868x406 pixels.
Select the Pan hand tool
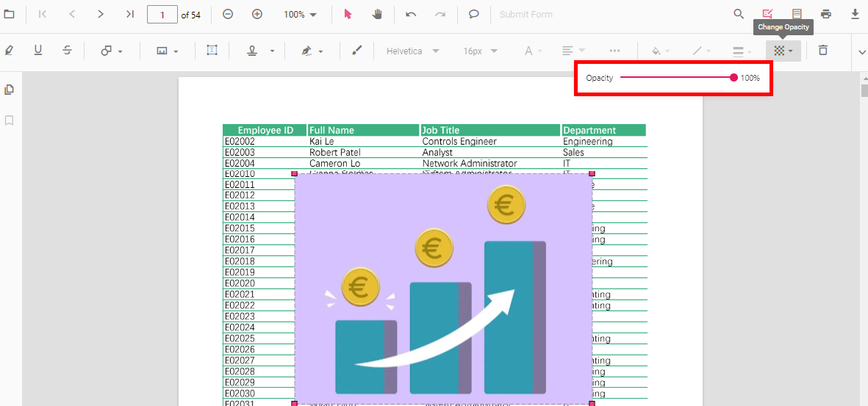tap(377, 14)
